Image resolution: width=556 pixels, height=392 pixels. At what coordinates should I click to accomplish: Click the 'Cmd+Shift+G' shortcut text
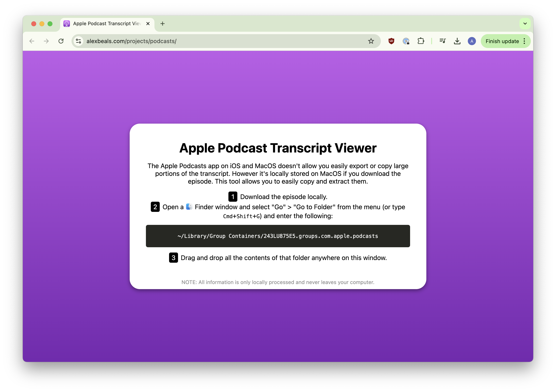tap(241, 216)
